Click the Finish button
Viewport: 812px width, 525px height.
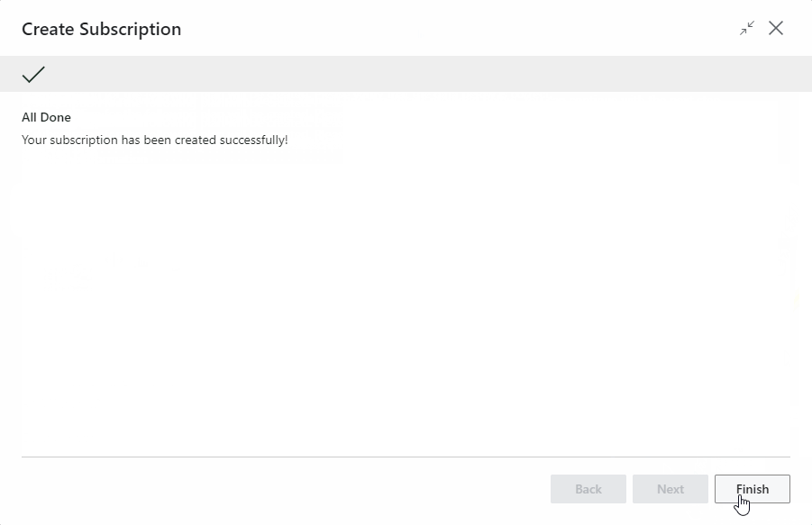[x=752, y=489]
